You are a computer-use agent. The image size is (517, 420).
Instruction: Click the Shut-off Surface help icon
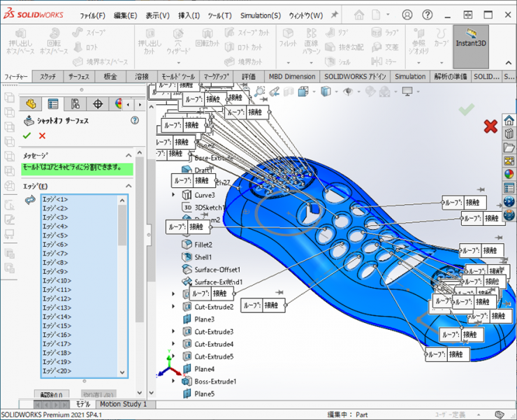click(x=134, y=120)
